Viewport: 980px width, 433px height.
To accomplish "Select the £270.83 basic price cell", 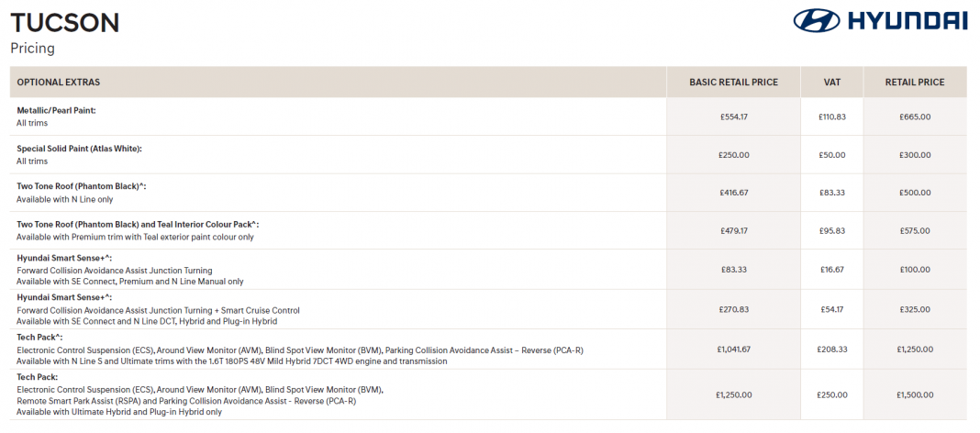I will [x=733, y=310].
